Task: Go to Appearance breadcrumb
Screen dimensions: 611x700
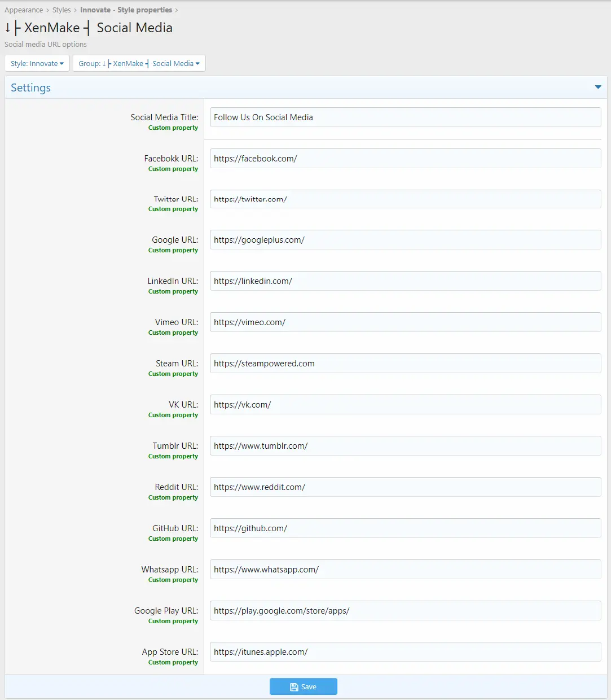Action: tap(24, 10)
